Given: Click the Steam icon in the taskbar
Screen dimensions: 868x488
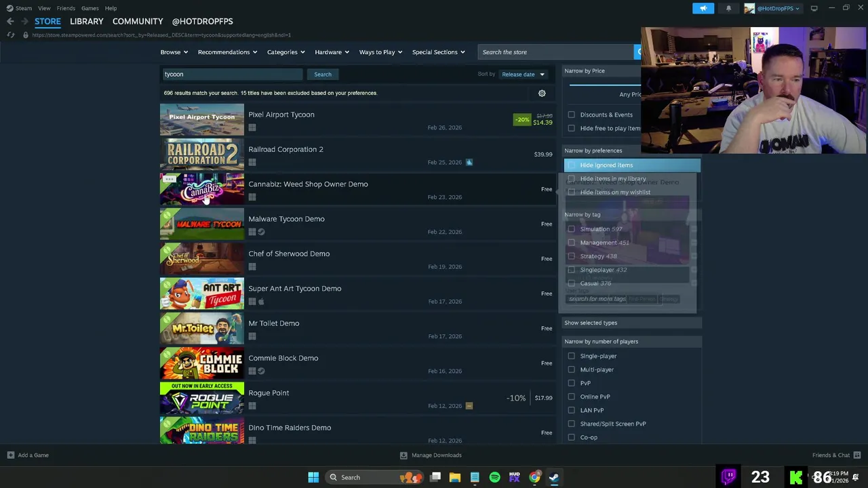Looking at the screenshot, I should (554, 477).
